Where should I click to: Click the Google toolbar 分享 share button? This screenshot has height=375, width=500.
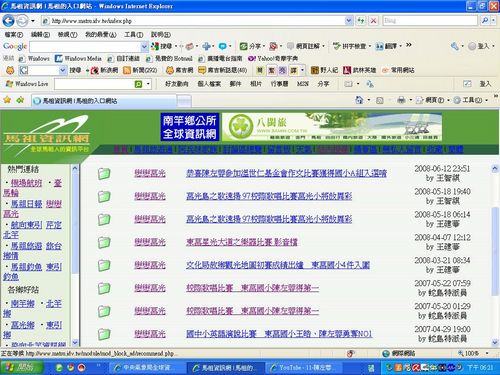pos(251,46)
